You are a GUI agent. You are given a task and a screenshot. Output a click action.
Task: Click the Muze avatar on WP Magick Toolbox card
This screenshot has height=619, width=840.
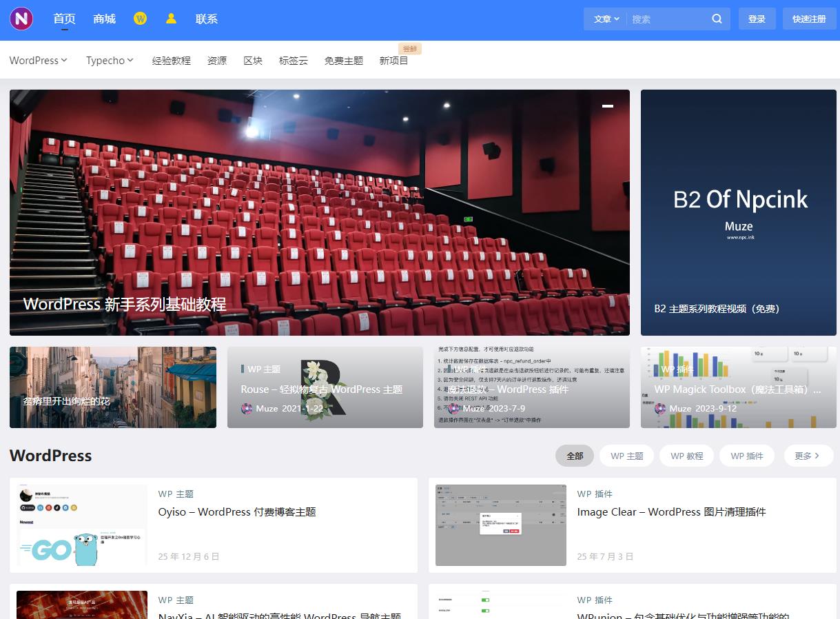coord(660,408)
